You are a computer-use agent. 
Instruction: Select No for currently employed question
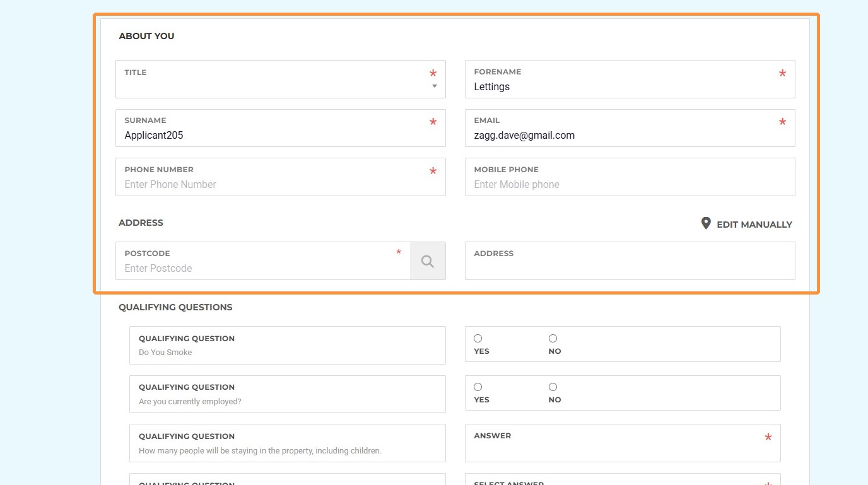pos(553,387)
